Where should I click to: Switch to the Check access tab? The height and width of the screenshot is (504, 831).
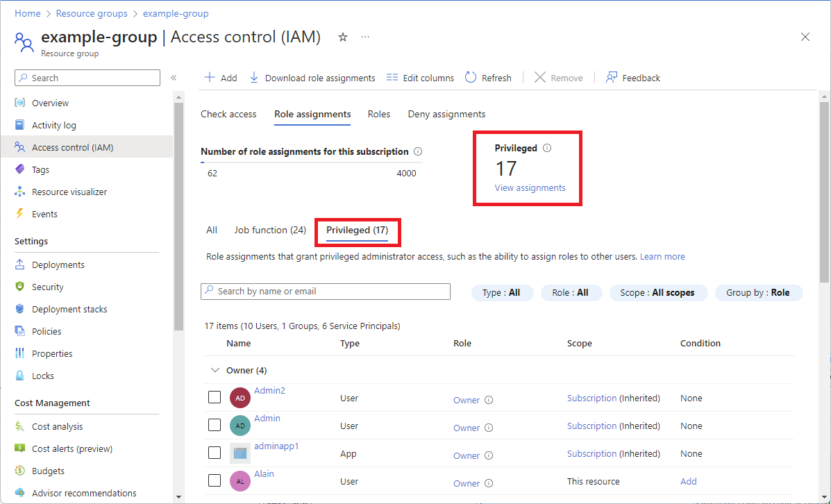pos(228,114)
